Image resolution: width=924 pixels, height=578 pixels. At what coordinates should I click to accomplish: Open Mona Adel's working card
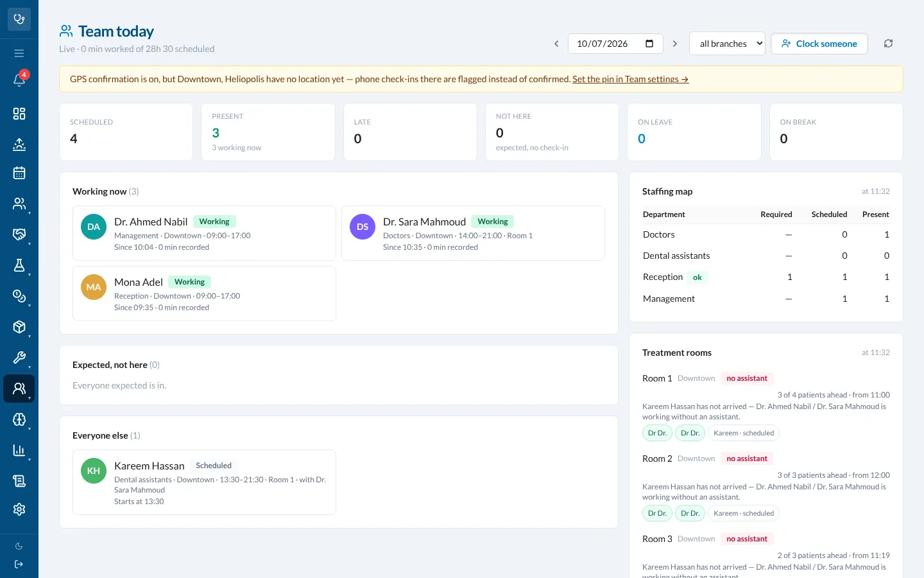204,293
